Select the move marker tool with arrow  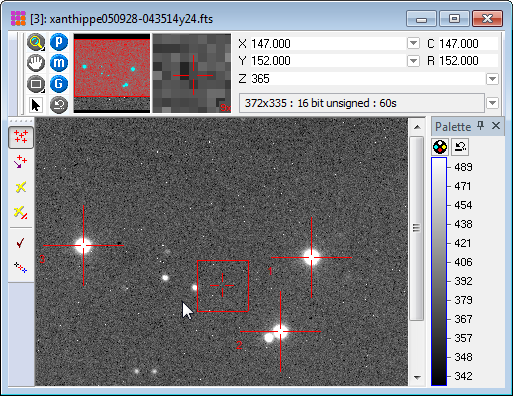click(21, 161)
